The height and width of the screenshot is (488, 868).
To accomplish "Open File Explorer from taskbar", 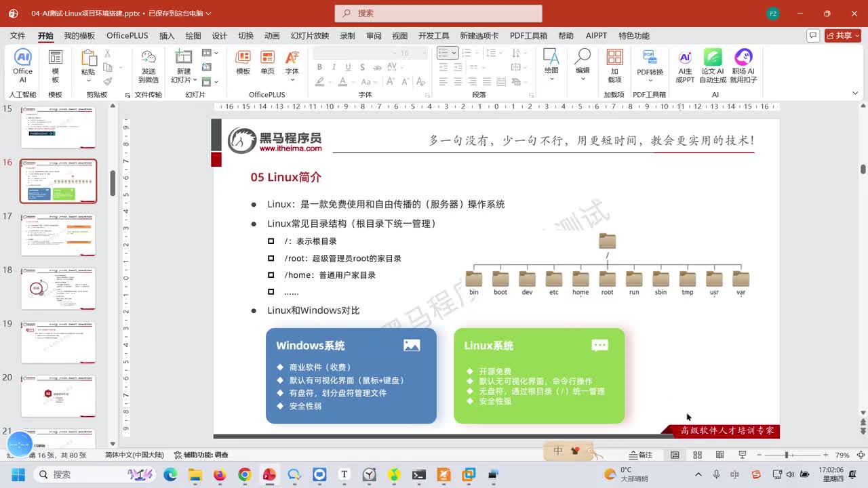I will click(195, 474).
